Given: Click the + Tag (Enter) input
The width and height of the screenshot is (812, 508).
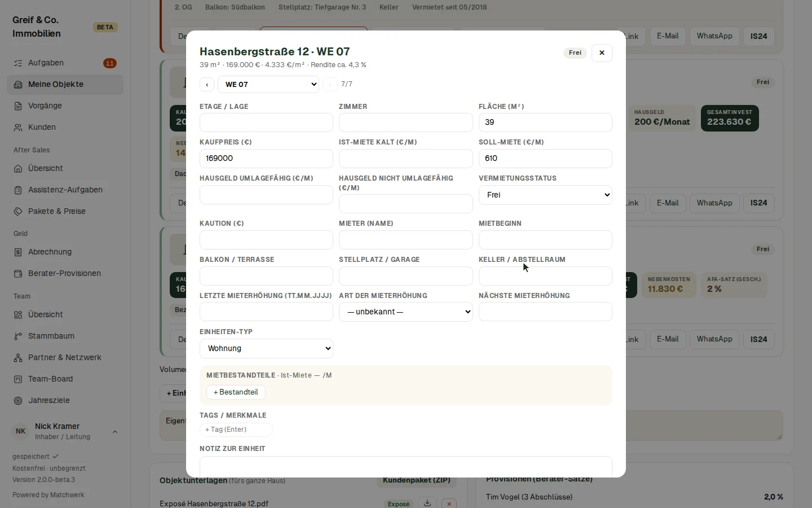Looking at the screenshot, I should coord(236,430).
